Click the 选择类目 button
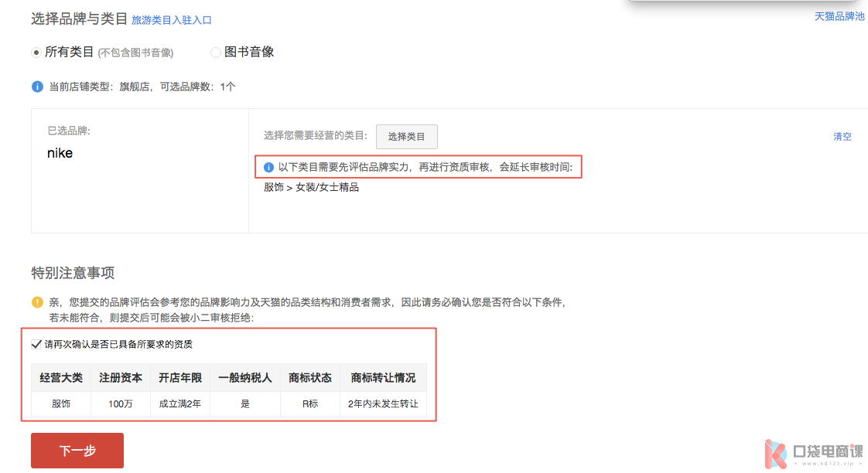 click(406, 137)
